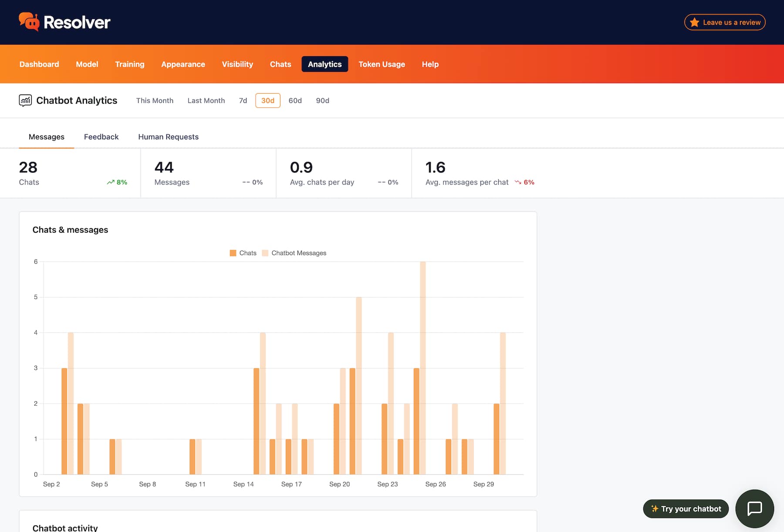Open the Visibility menu item
Viewport: 784px width, 532px height.
[237, 64]
